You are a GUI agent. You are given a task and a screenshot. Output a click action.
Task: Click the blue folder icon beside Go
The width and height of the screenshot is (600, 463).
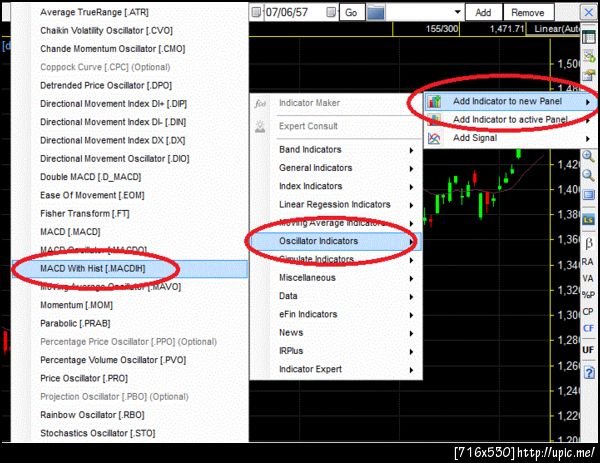click(376, 13)
